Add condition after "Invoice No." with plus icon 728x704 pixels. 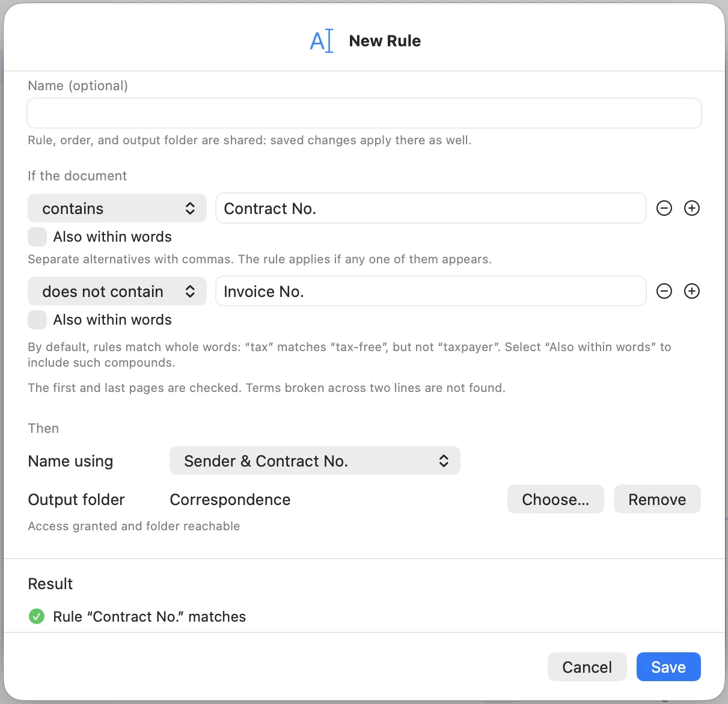coord(692,292)
